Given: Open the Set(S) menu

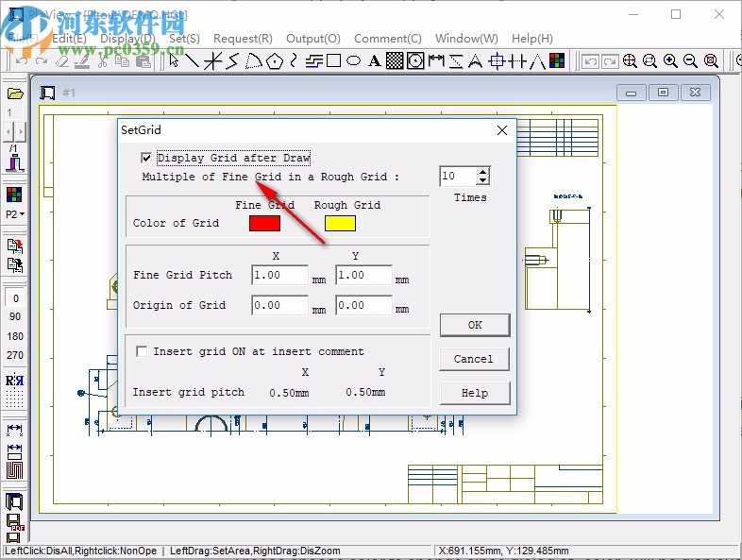Looking at the screenshot, I should (x=184, y=39).
